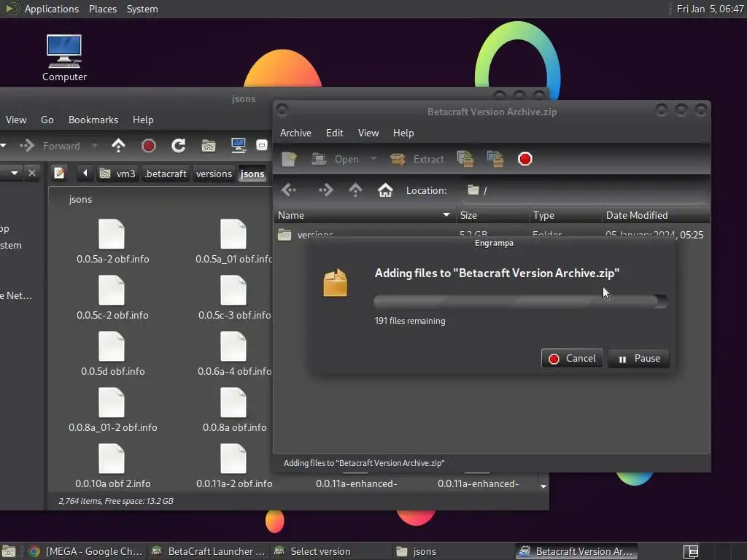Viewport: 747px width, 560px height.
Task: Open the Places menu
Action: (102, 9)
